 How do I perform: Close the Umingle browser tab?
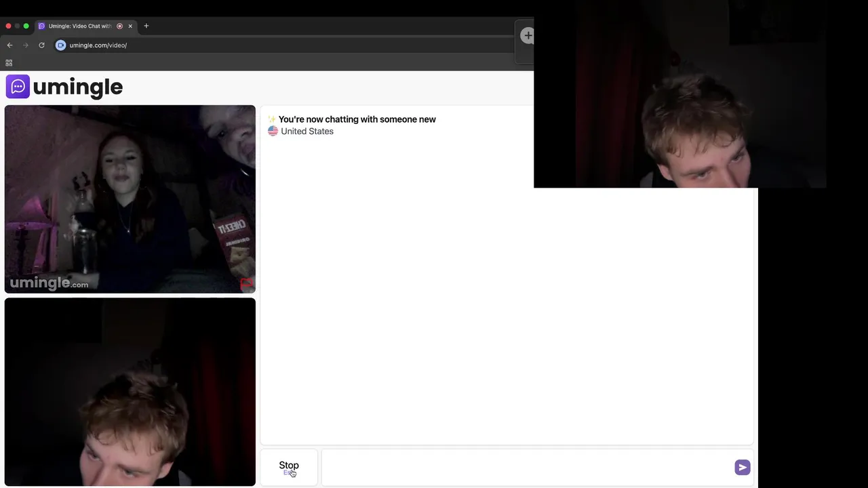click(x=130, y=26)
